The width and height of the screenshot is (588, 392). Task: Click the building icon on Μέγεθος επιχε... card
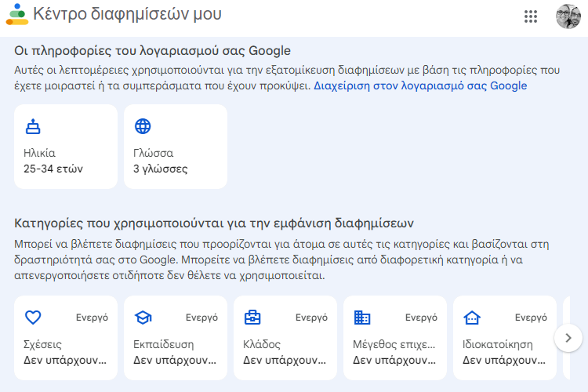click(362, 318)
